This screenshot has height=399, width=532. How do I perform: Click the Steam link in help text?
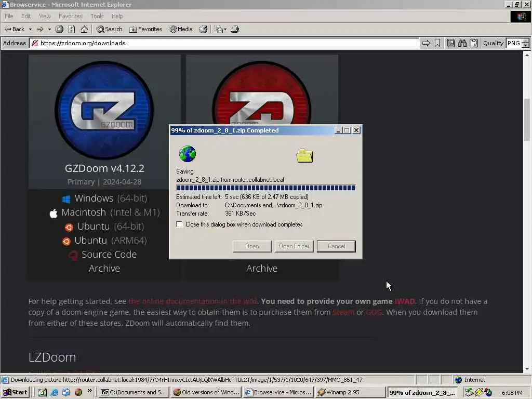pyautogui.click(x=343, y=312)
